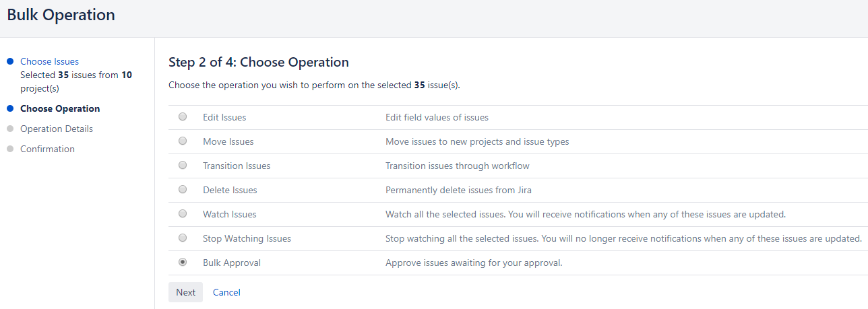This screenshot has width=868, height=309.
Task: Select the Edit Issues radio button
Action: 183,117
